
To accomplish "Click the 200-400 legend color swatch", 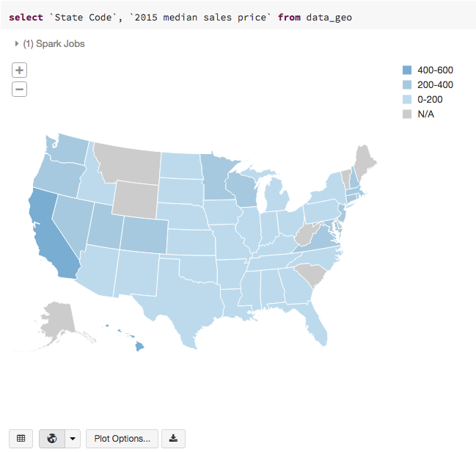I will [407, 85].
